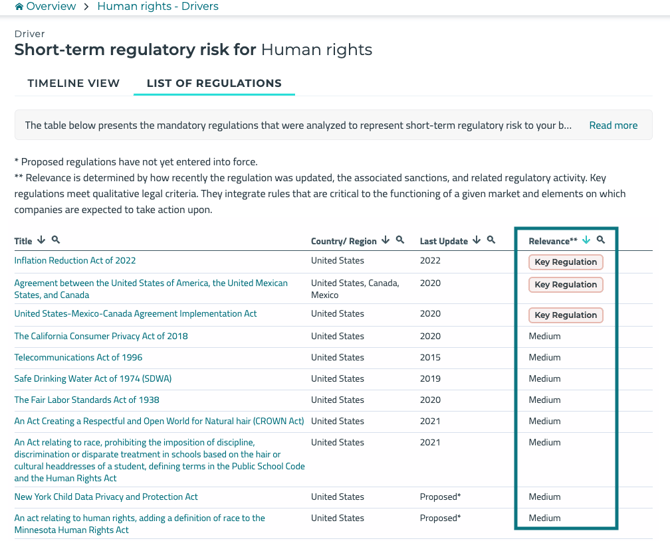Sort by Country/Region arrow icon
Viewport: 670px width, 541px height.
click(x=386, y=240)
